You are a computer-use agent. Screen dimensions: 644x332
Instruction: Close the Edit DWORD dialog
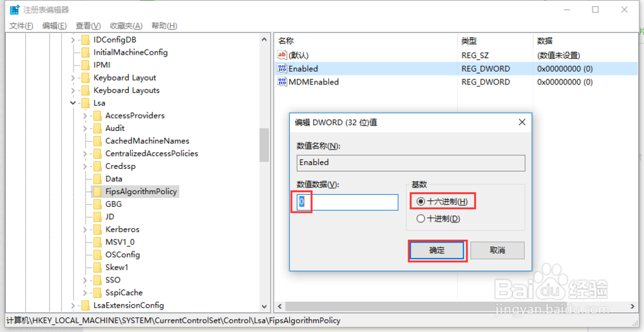click(x=522, y=122)
